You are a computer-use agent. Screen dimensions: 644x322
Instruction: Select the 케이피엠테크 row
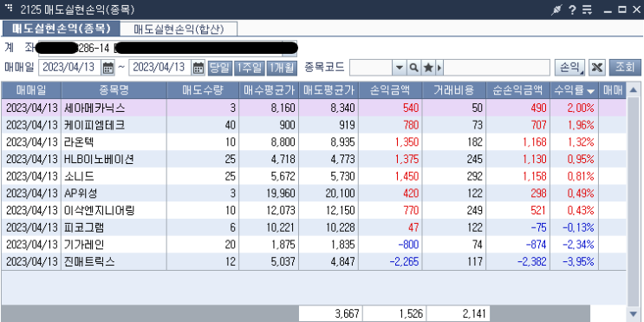pyautogui.click(x=314, y=125)
